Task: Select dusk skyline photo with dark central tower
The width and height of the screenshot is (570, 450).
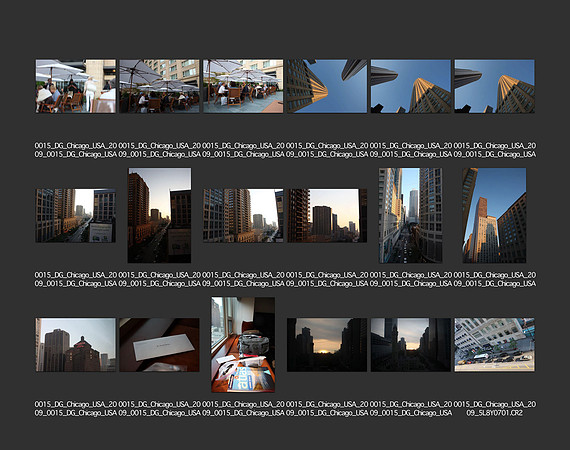Action: tap(327, 216)
